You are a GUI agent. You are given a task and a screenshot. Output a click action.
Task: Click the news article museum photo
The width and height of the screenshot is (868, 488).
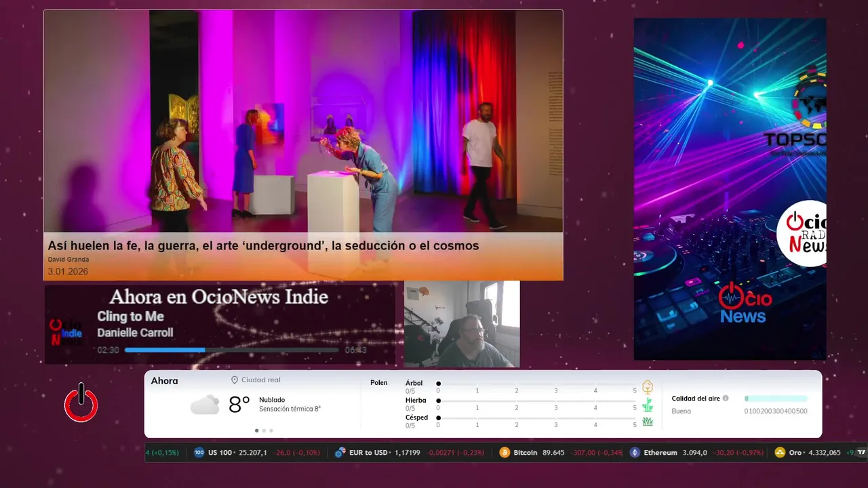click(303, 121)
